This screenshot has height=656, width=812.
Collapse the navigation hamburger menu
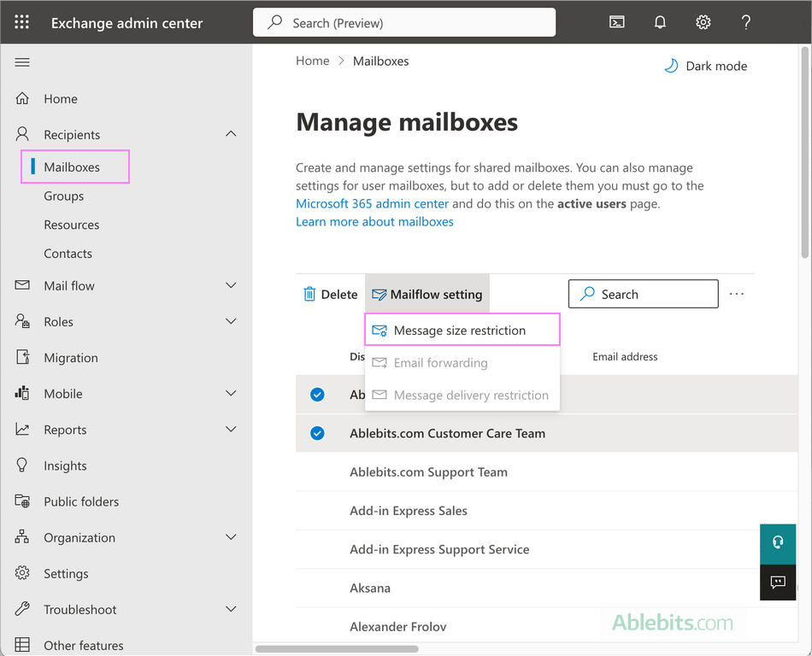[22, 62]
